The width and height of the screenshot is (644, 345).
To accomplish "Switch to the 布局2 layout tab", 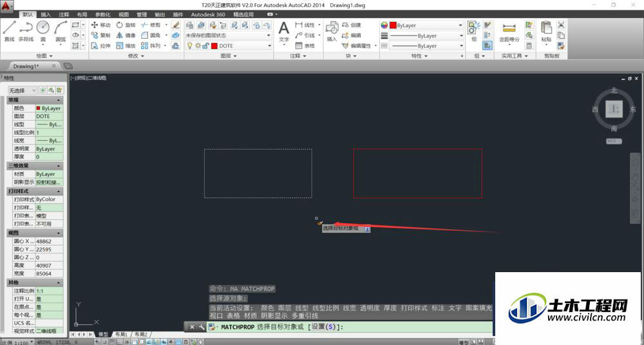I will click(x=140, y=334).
